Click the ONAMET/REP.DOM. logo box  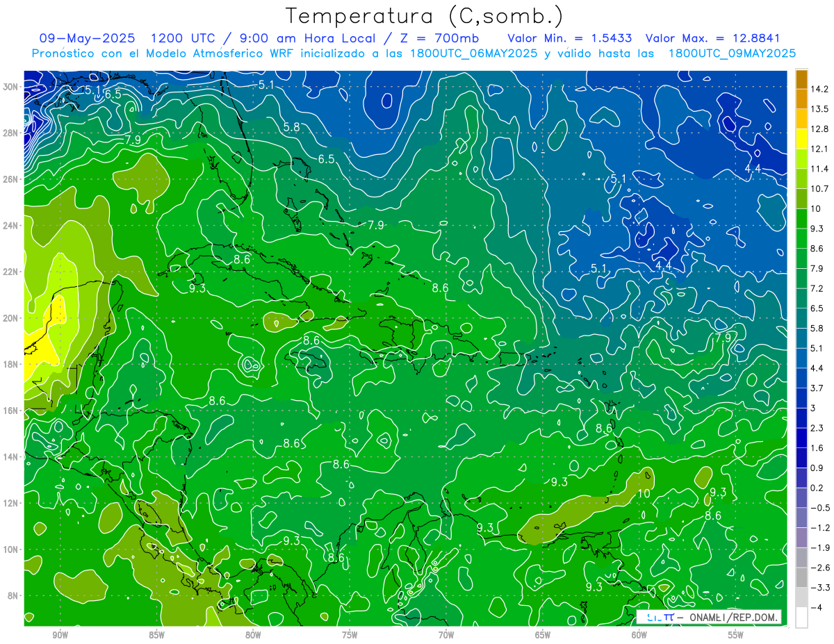coord(709,616)
